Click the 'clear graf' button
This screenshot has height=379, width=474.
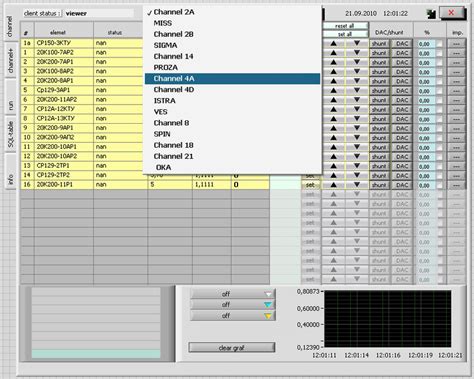pyautogui.click(x=232, y=348)
